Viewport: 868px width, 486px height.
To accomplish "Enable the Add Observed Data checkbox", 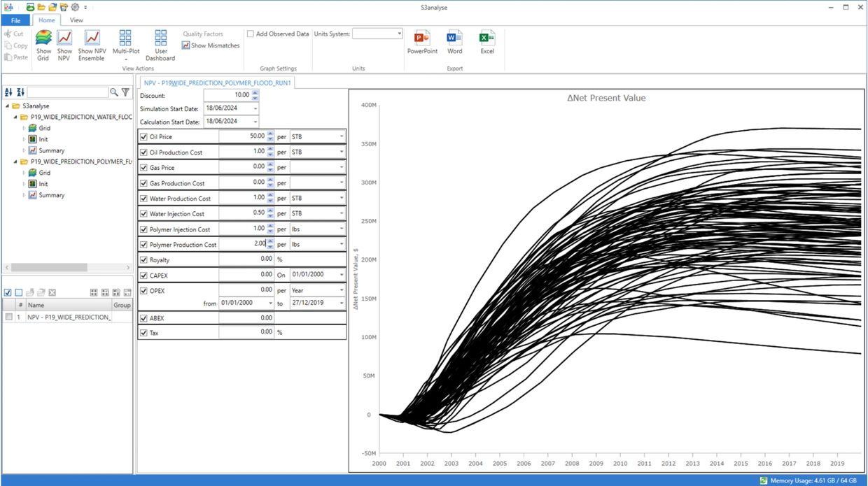I will (251, 34).
